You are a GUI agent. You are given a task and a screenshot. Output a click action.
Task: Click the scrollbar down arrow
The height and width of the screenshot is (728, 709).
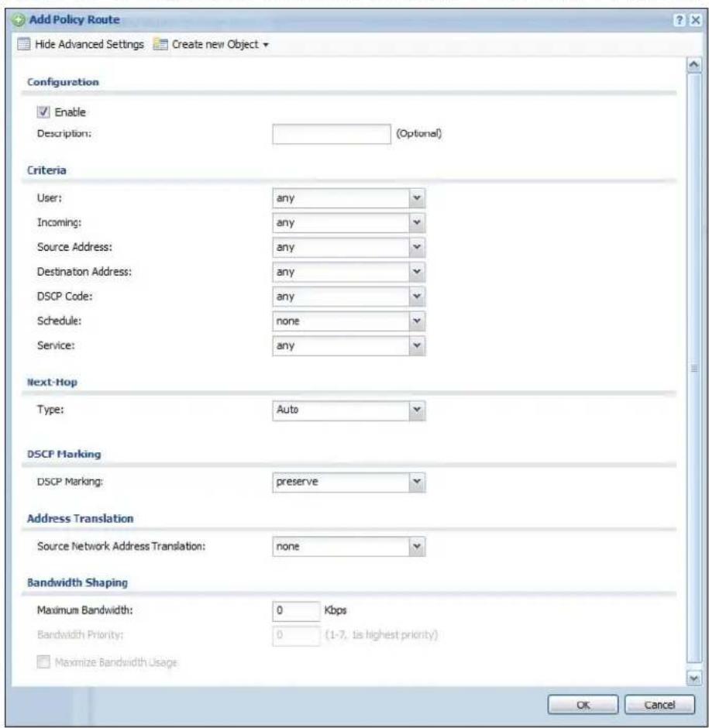click(694, 678)
